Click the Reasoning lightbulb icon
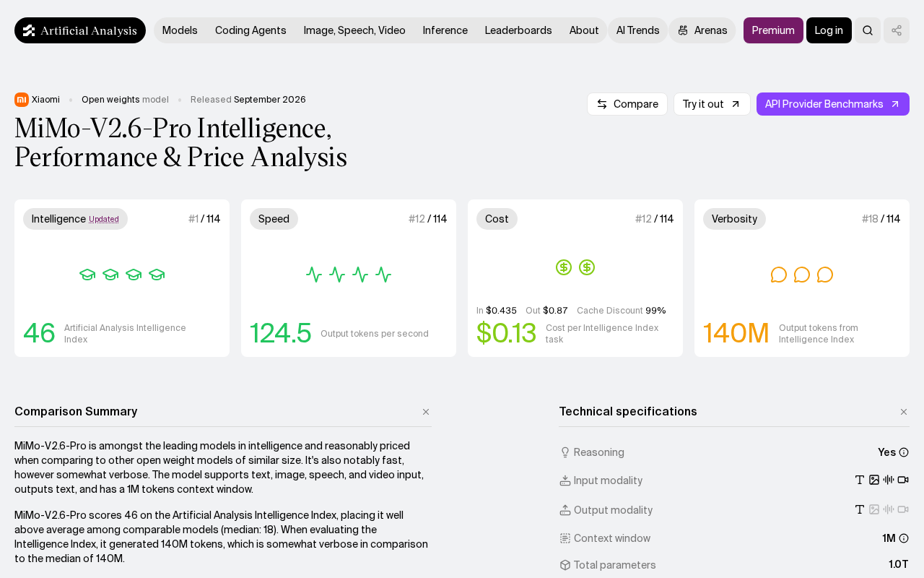Viewport: 924px width, 578px height. pos(565,452)
